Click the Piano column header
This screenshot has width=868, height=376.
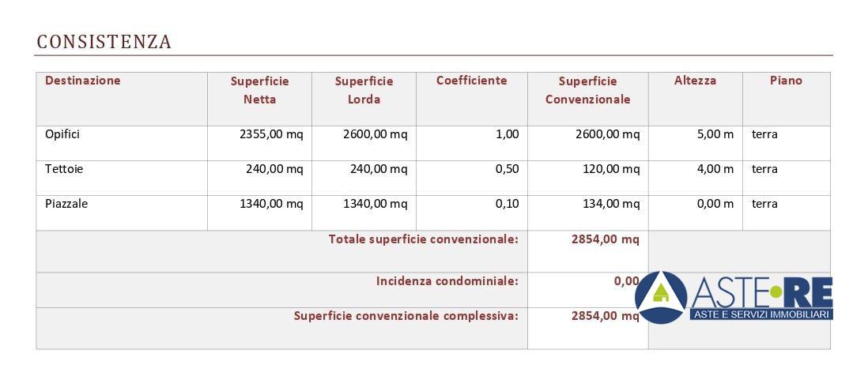(x=786, y=81)
